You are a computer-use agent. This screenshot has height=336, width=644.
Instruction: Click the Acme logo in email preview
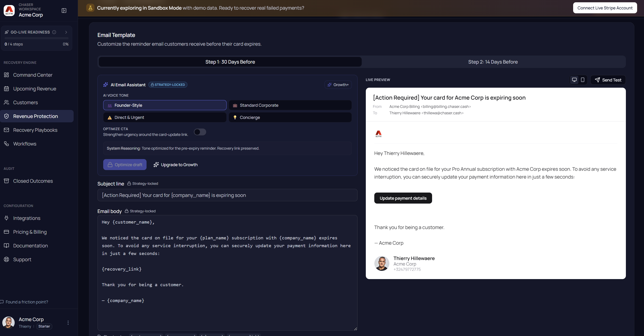378,134
